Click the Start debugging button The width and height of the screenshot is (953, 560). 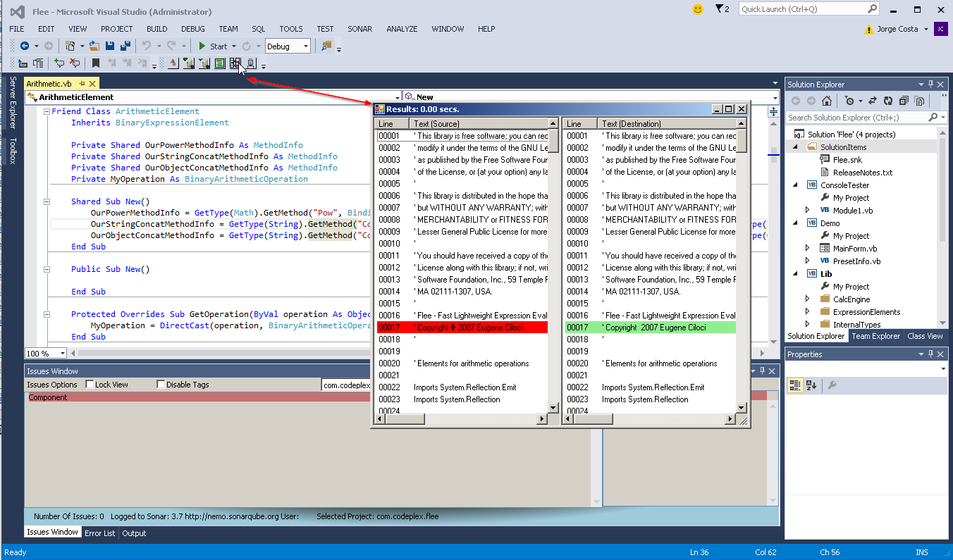click(x=212, y=46)
